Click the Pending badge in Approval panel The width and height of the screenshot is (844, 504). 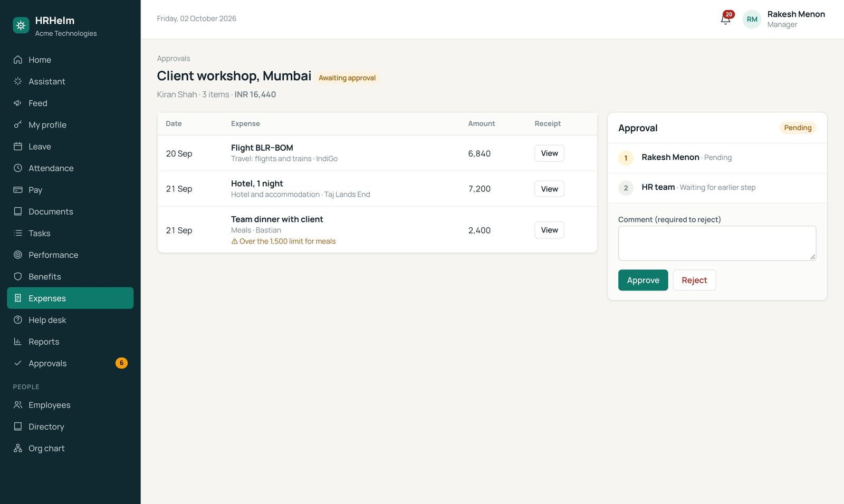[x=798, y=128]
